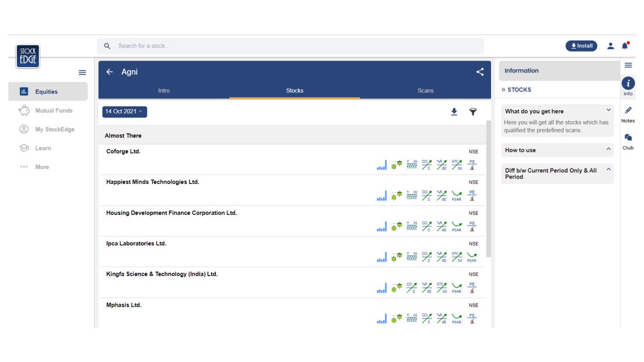644x362 pixels.
Task: Click NSE label on Coforge row
Action: (473, 152)
